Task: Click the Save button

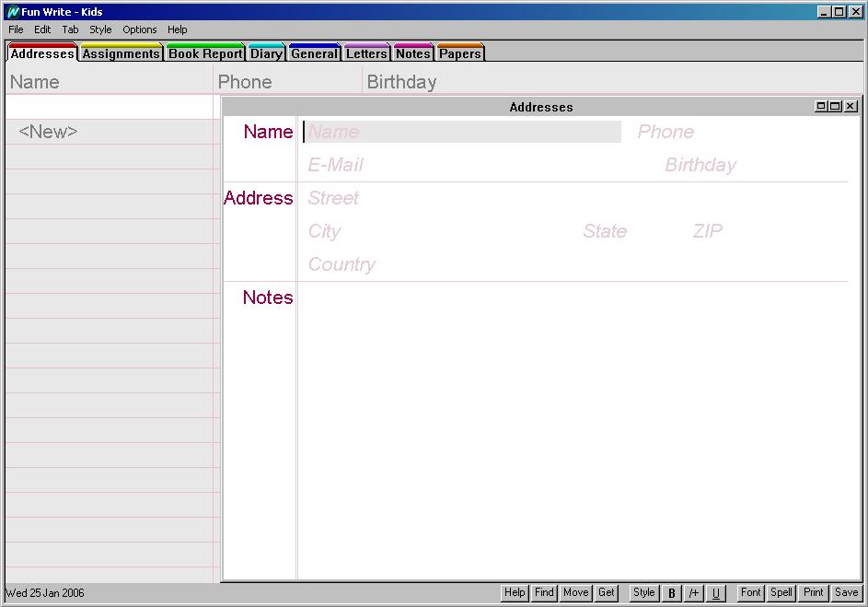Action: (x=847, y=592)
